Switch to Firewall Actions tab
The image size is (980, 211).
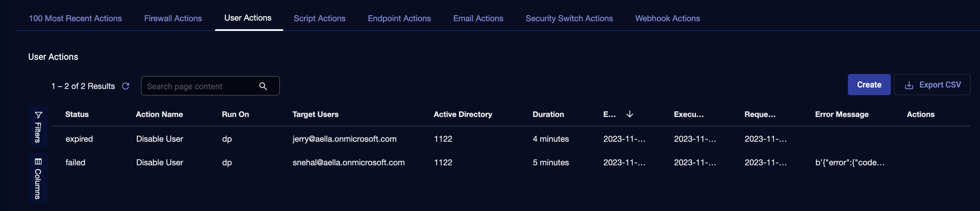173,18
